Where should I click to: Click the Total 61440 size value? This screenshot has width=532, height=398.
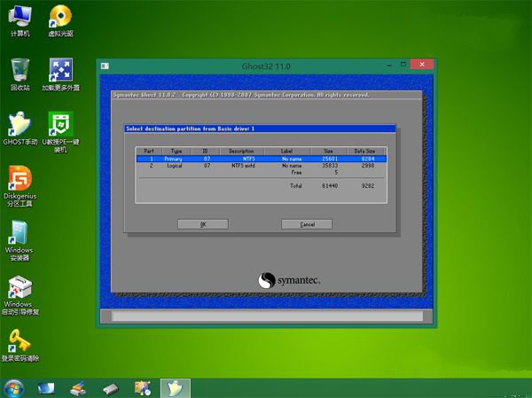[330, 185]
